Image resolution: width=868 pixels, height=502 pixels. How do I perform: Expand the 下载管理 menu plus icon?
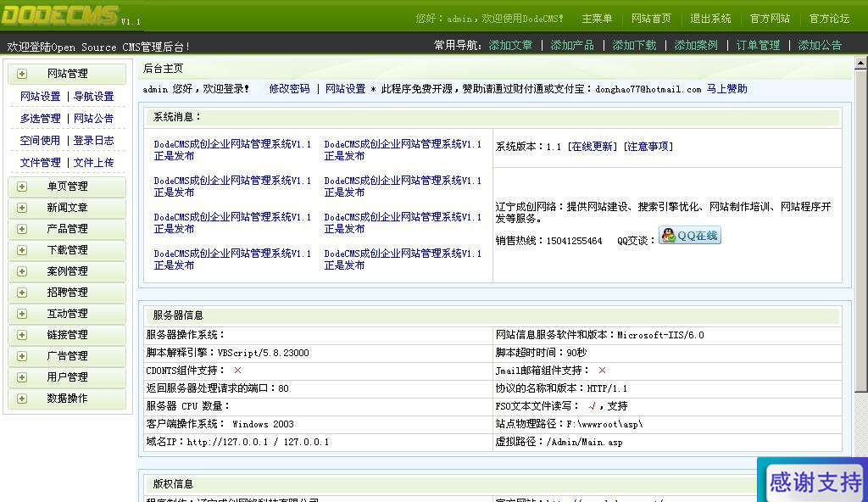pyautogui.click(x=22, y=250)
